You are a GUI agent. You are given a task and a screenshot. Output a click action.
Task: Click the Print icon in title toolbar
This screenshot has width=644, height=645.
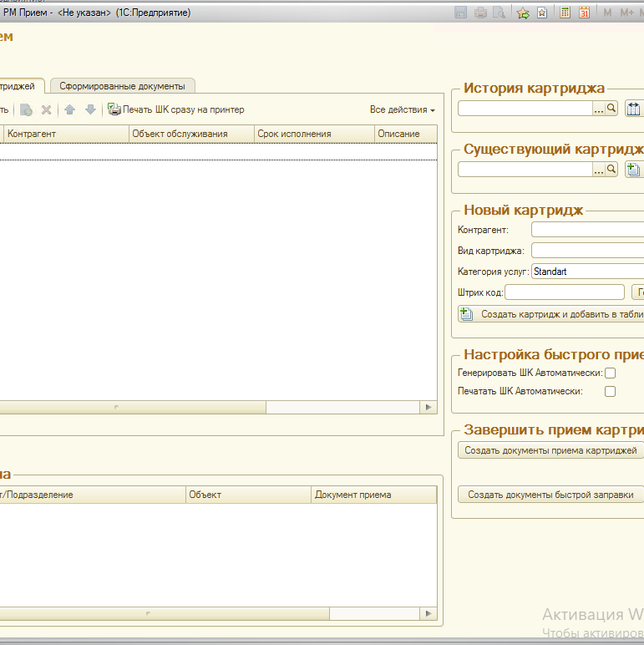[480, 13]
